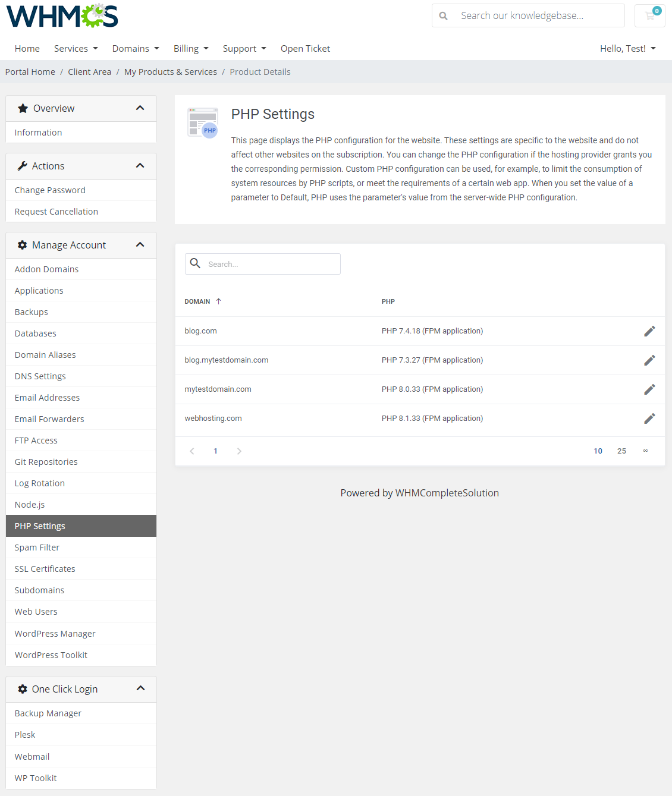Show 25 entries per page

pyautogui.click(x=621, y=451)
